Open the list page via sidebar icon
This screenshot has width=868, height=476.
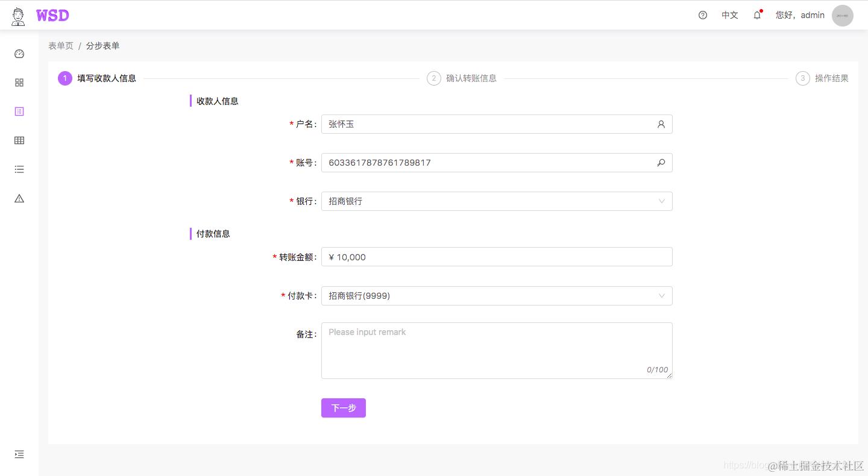click(19, 169)
